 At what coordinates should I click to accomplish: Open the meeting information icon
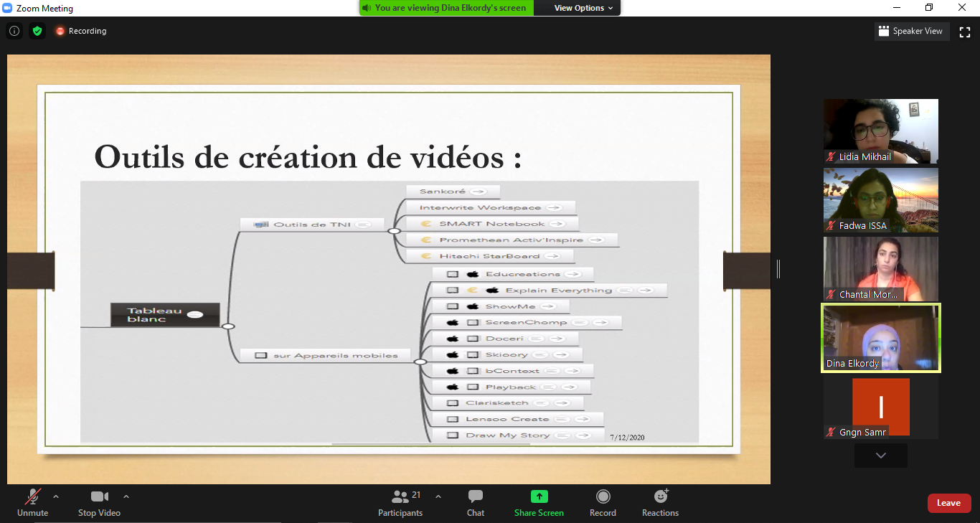[14, 31]
